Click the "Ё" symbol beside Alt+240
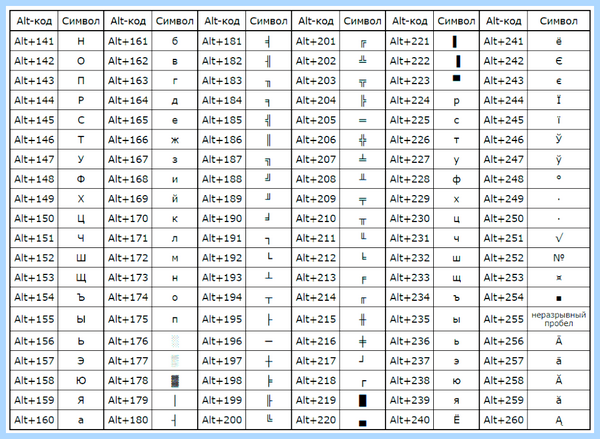Viewport: 600px width, 439px height. (x=456, y=420)
